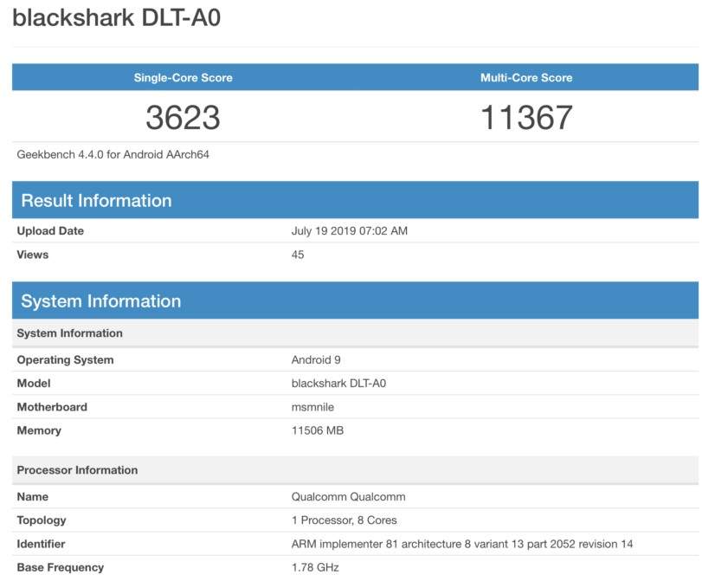Select the Processor Information subheader
The width and height of the screenshot is (702, 588).
(77, 470)
